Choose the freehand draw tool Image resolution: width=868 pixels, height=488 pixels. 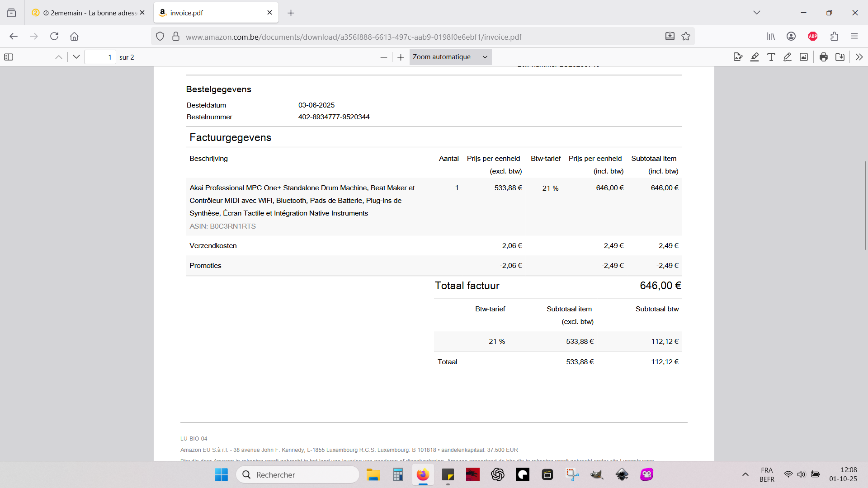click(x=788, y=57)
